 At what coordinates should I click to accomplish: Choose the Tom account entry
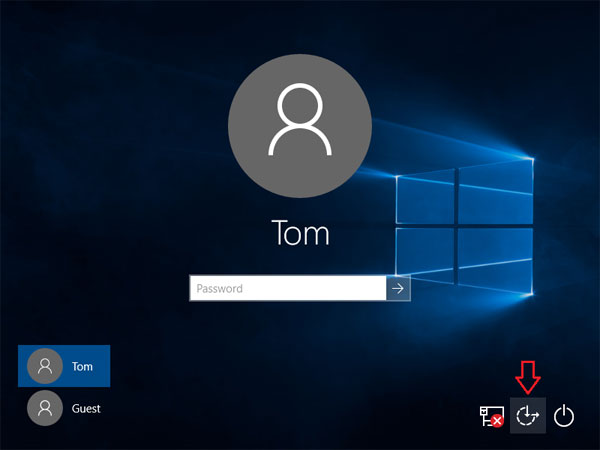[x=64, y=366]
